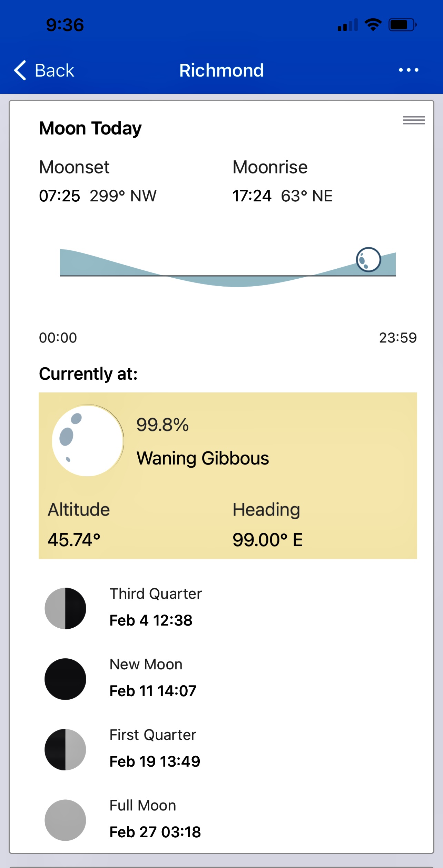
Task: Tap the Richmond location title
Action: [x=221, y=70]
